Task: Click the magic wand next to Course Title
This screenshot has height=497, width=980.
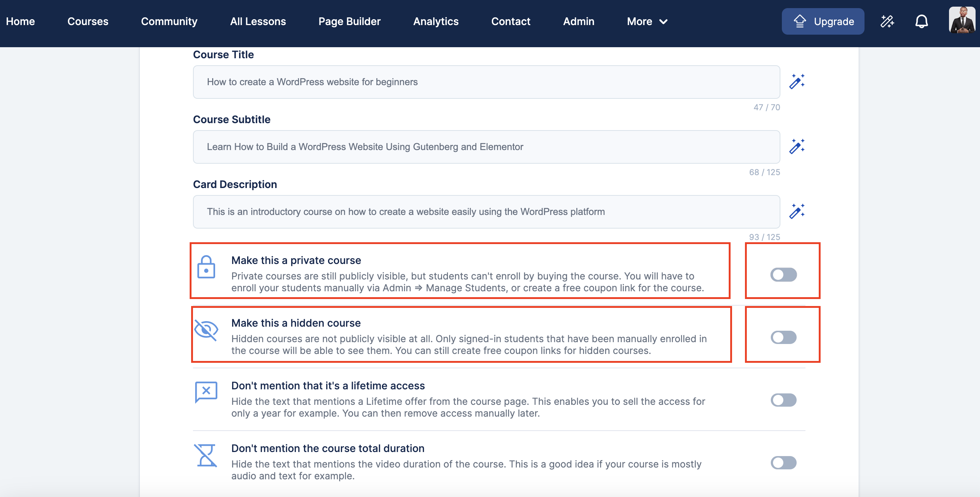Action: click(797, 82)
